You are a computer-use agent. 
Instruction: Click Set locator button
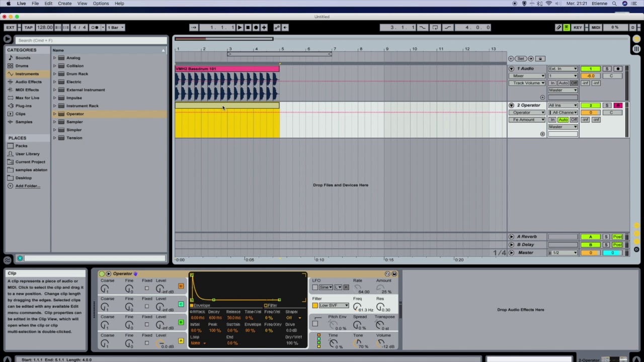coord(521,59)
